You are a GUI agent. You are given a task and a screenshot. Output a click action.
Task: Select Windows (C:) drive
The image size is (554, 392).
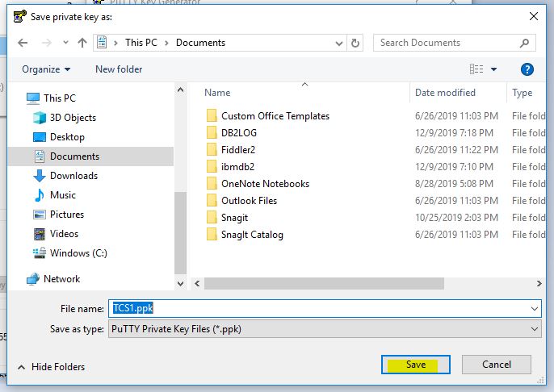pos(78,253)
